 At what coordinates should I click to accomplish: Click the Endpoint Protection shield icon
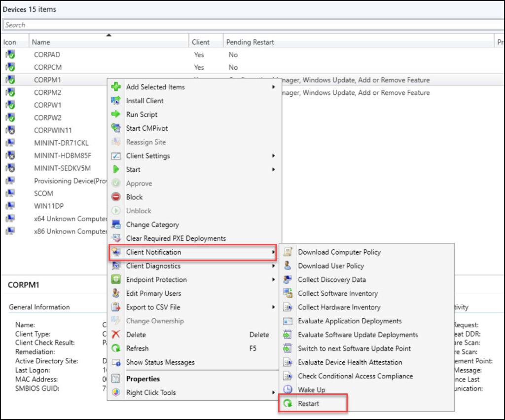click(116, 279)
